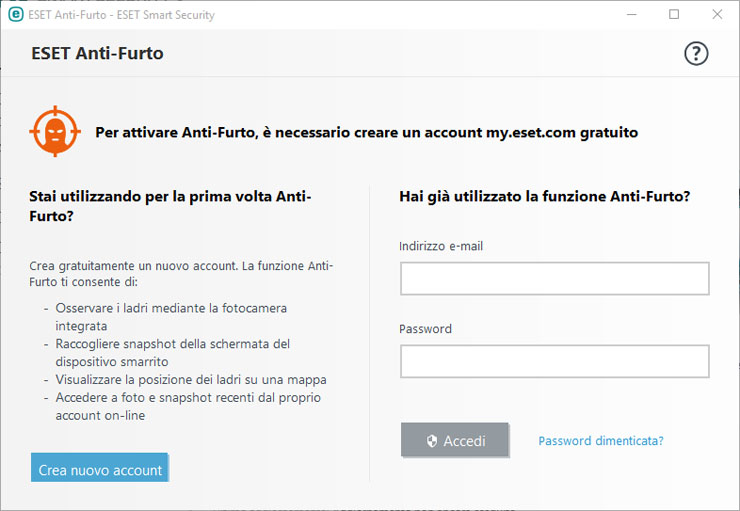The image size is (740, 511).
Task: Click the ESET logo in the title bar
Action: pyautogui.click(x=16, y=15)
